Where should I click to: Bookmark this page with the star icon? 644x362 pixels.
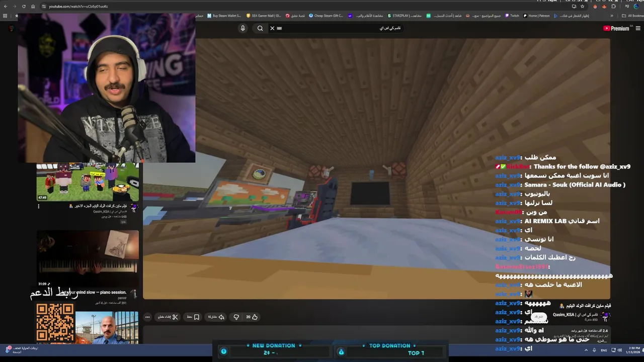582,6
